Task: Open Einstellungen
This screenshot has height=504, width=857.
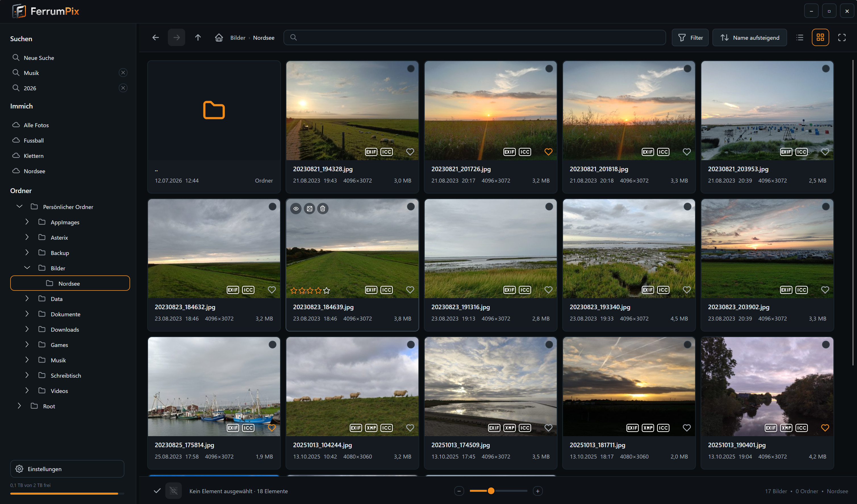Action: point(67,469)
